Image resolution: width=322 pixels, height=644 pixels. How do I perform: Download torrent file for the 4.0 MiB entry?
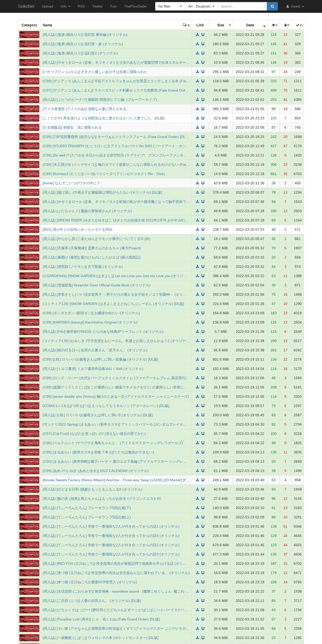click(x=198, y=155)
